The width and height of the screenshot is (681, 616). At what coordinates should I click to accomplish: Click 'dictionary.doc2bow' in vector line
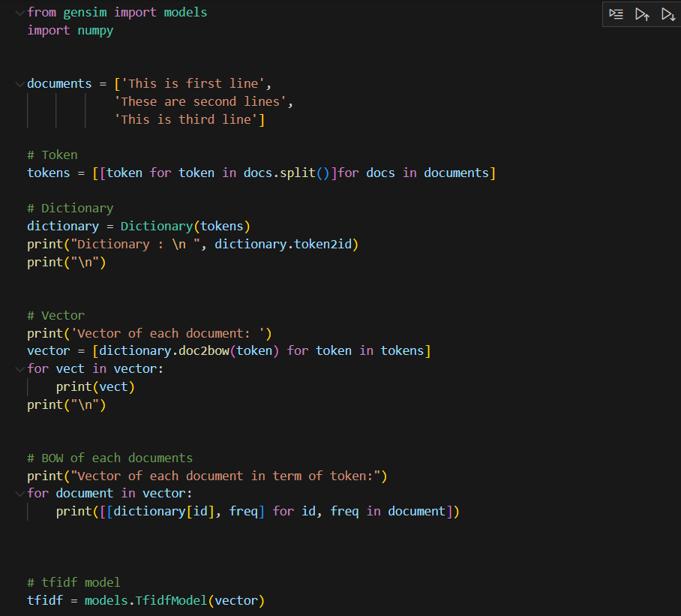click(164, 351)
